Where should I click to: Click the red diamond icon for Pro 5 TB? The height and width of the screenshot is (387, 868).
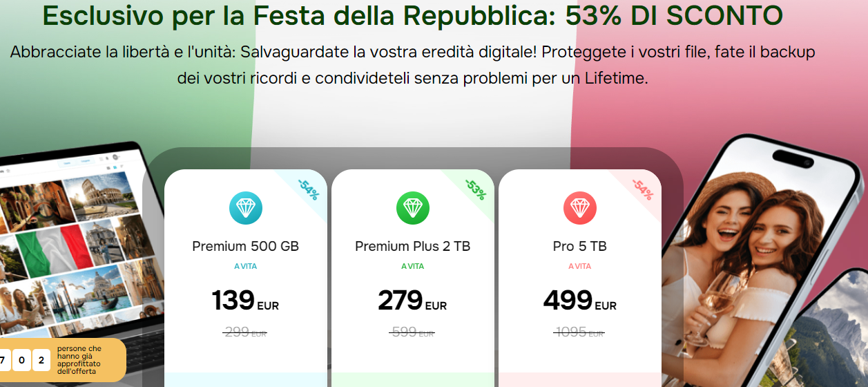coord(580,208)
